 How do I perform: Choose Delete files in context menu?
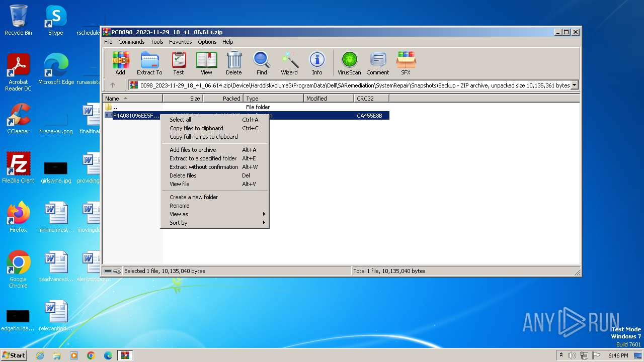pos(215,175)
